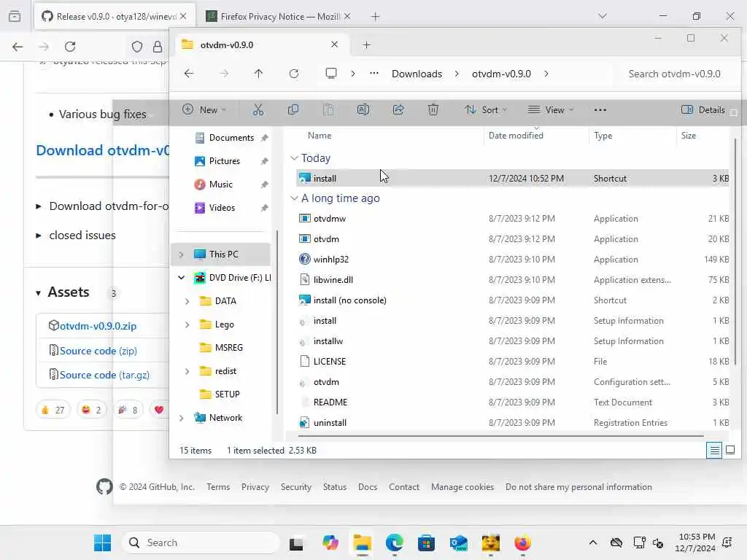Collapse the Assets section on GitHub page
The width and height of the screenshot is (747, 560).
(x=62, y=292)
